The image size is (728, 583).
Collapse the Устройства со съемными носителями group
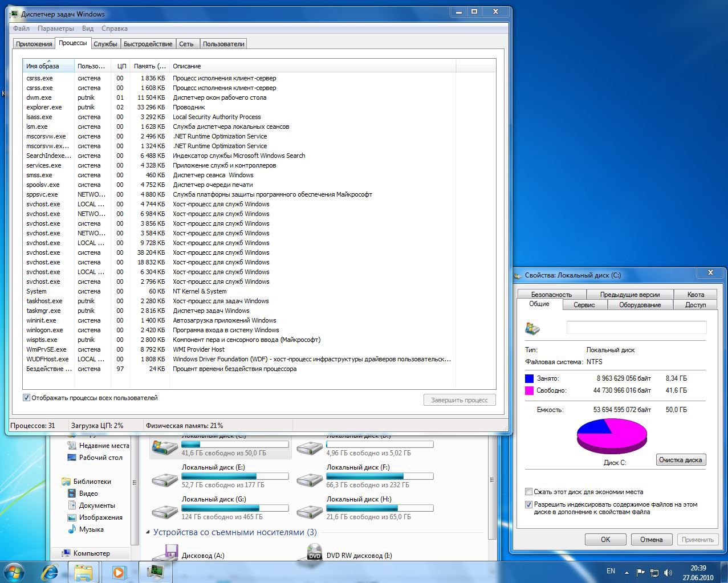tap(148, 532)
